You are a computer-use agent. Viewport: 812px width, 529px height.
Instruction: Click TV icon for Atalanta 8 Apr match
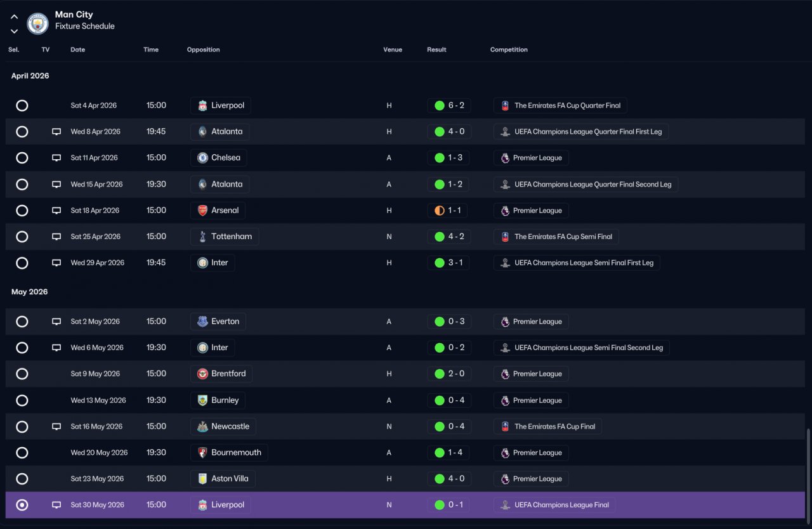pos(56,132)
